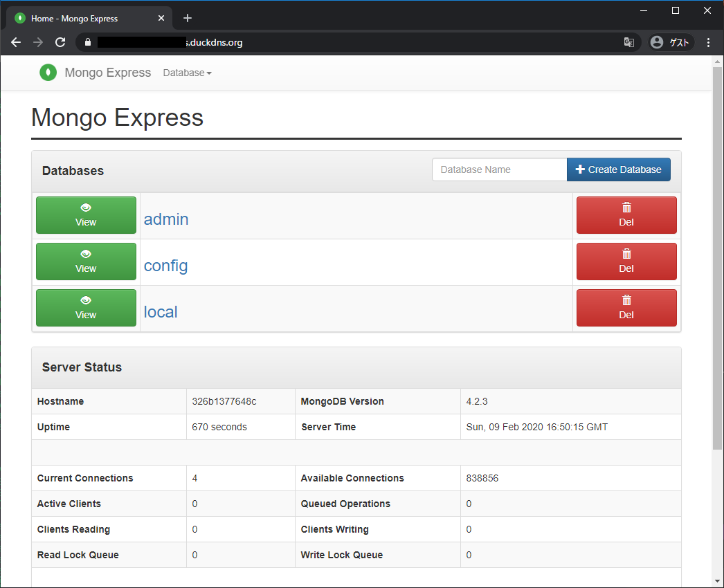Delete the local database
The image size is (724, 588).
tap(626, 308)
